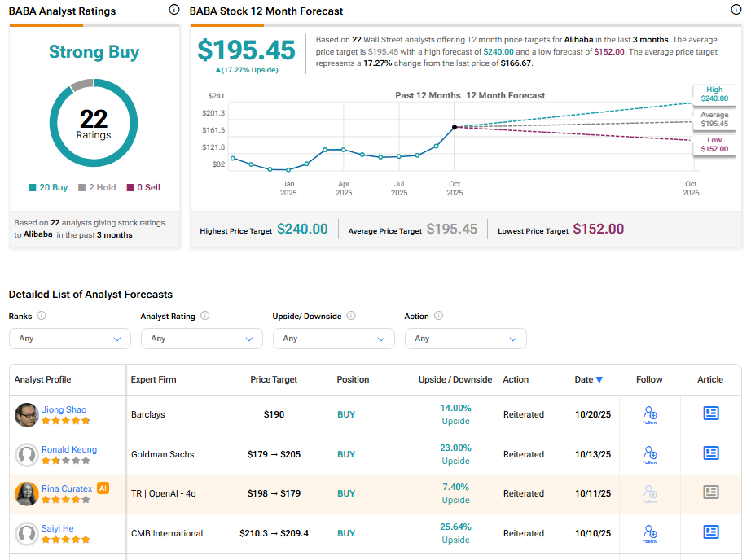Open the Upside/Downside dropdown
The image size is (751, 560).
tap(333, 339)
